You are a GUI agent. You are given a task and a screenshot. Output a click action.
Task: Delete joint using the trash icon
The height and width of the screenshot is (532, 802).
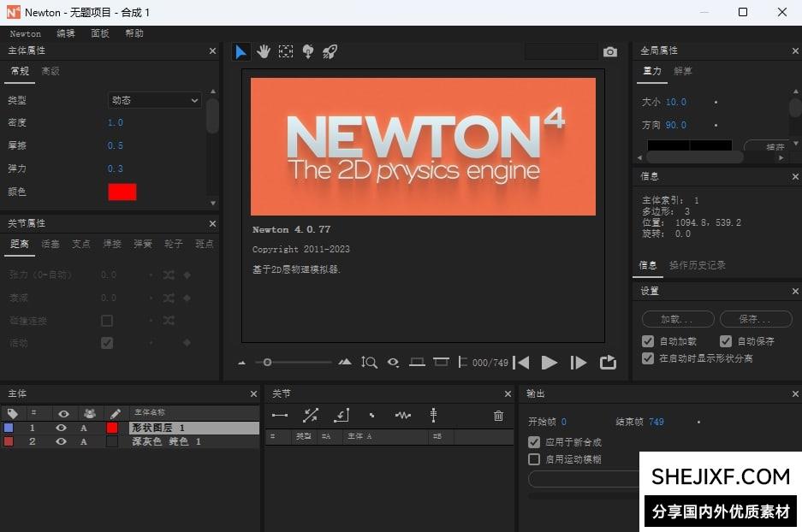pos(498,416)
